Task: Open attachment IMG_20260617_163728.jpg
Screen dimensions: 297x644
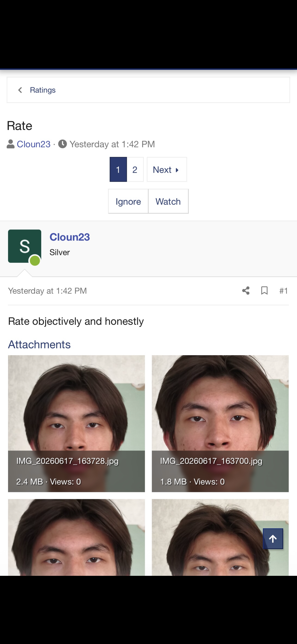Action: pyautogui.click(x=76, y=424)
